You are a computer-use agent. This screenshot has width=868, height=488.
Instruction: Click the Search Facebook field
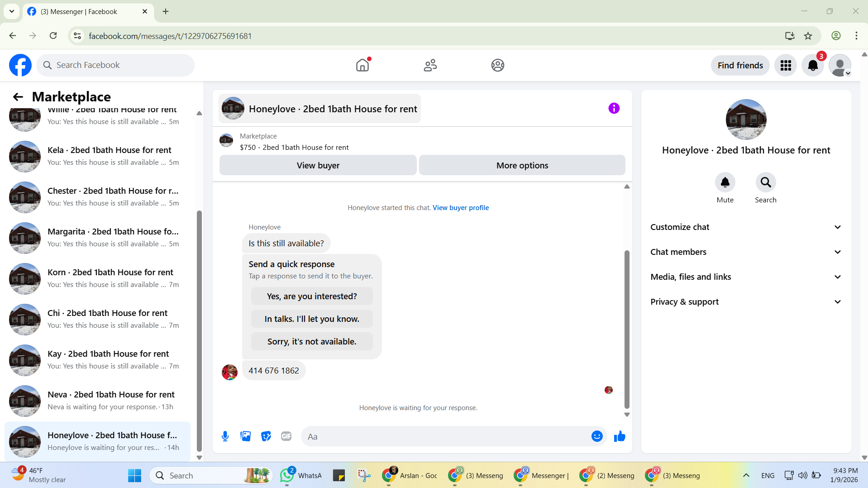tap(115, 65)
